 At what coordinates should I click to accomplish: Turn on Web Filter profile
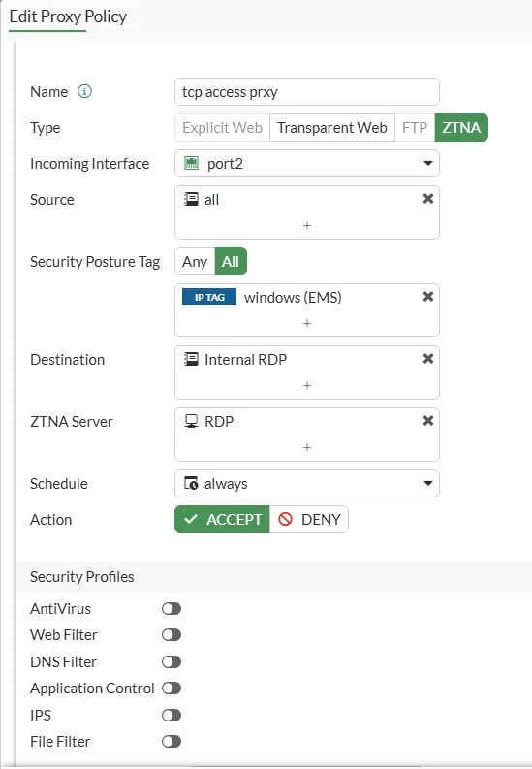click(172, 635)
